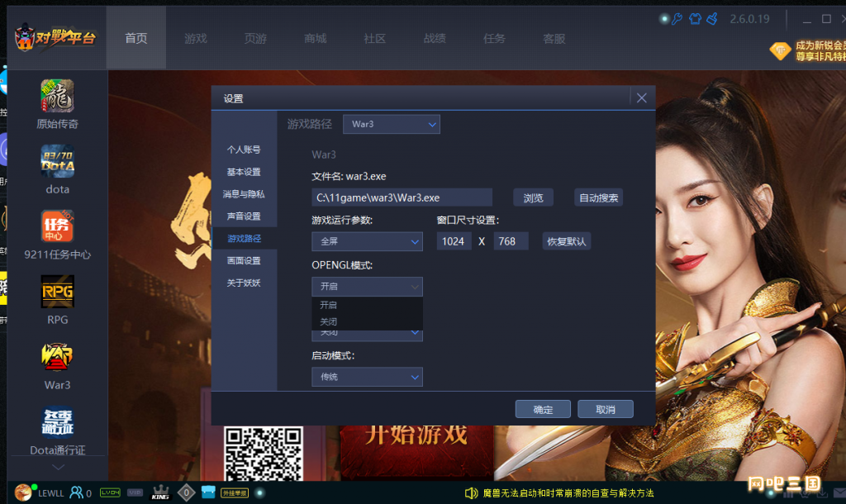The height and width of the screenshot is (504, 846).
Task: Click the VIP diamond icon
Action: coord(780,51)
